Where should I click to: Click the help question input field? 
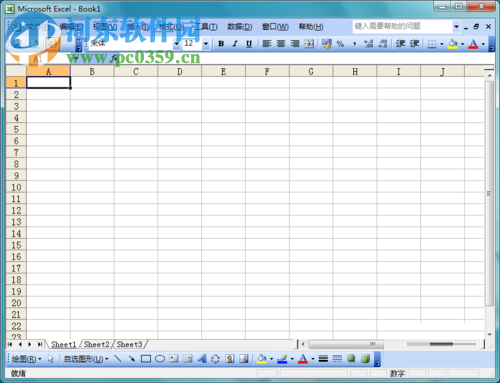402,26
